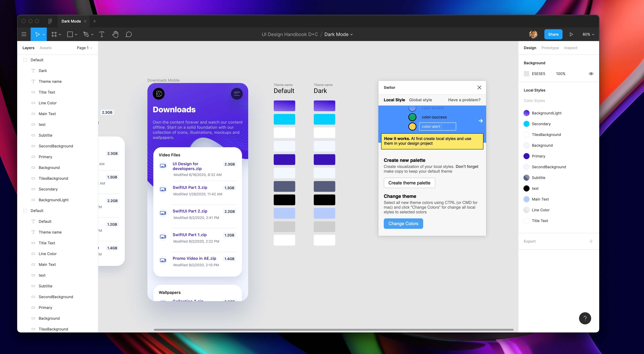Select the Hand tool
The height and width of the screenshot is (354, 644).
[x=115, y=34]
